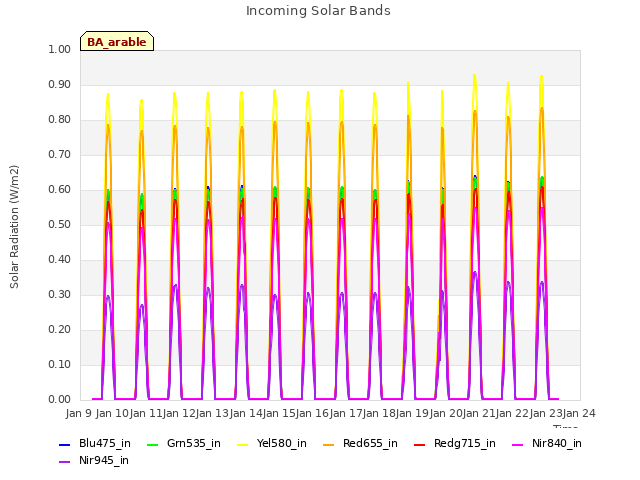Select the Grn535_in legend label
The height and width of the screenshot is (480, 640).
tap(194, 444)
